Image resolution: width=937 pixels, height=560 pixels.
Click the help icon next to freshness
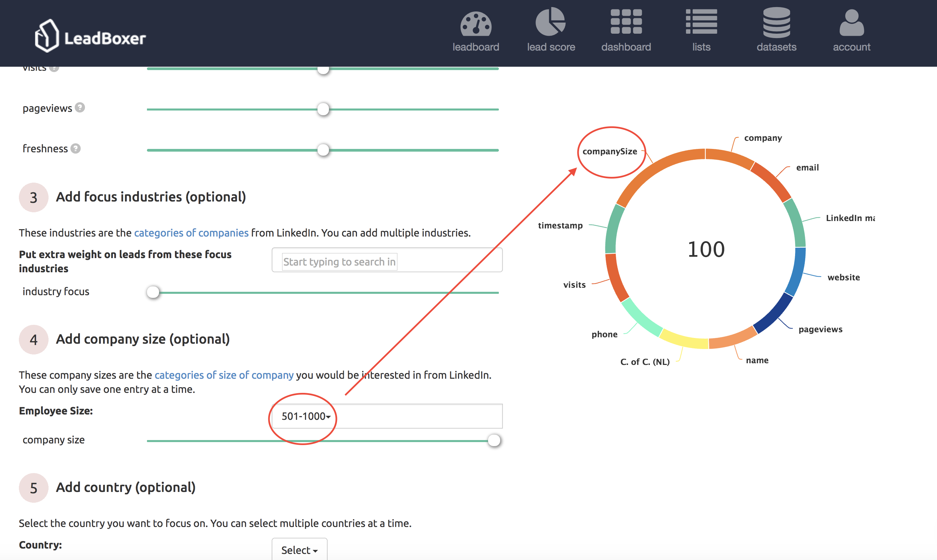77,149
